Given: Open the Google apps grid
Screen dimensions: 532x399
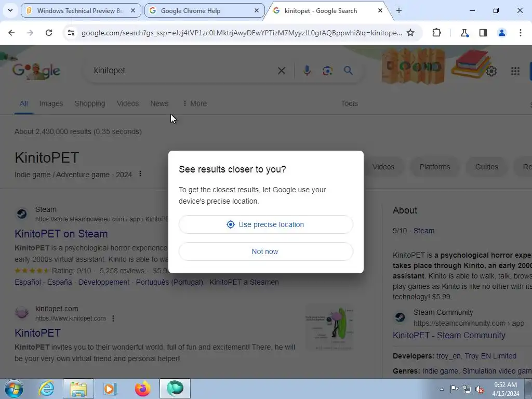Looking at the screenshot, I should pos(515,71).
